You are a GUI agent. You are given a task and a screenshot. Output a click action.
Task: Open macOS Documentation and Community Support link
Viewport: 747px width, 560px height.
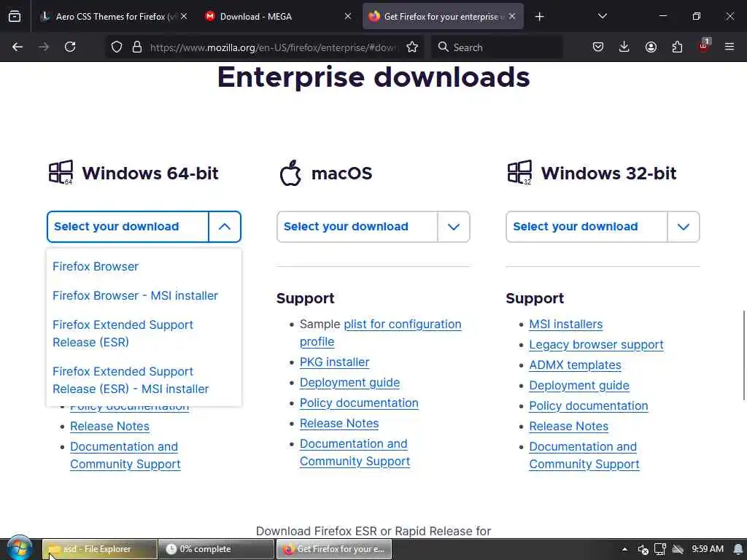pos(355,452)
